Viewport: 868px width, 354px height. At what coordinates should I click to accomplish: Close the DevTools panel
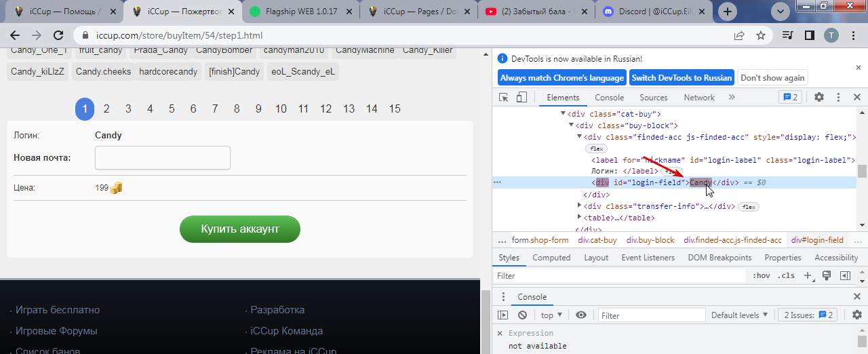[x=856, y=98]
